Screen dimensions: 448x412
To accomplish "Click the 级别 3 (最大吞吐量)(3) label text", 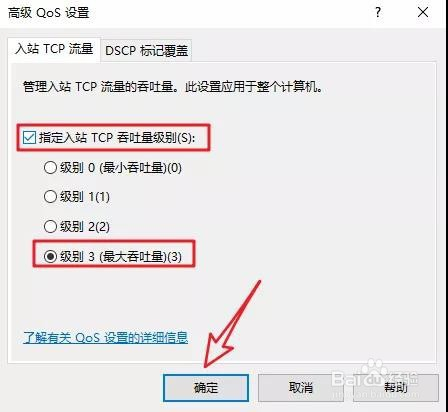I will 121,257.
